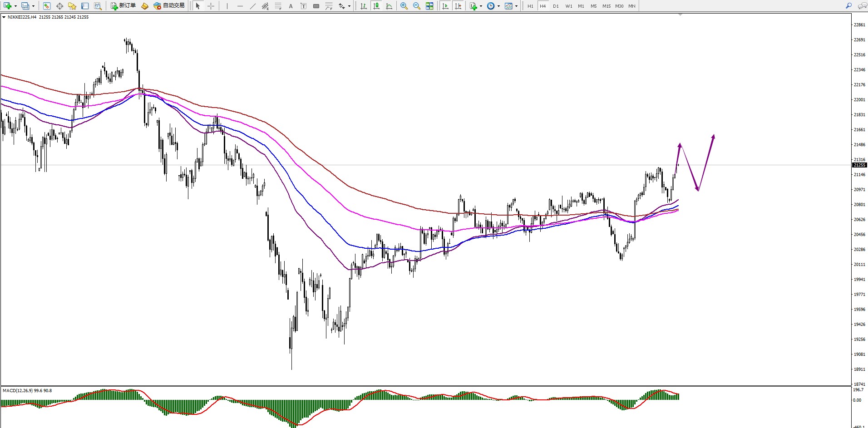
Task: Toggle the Terminal panel icon
Action: point(85,6)
